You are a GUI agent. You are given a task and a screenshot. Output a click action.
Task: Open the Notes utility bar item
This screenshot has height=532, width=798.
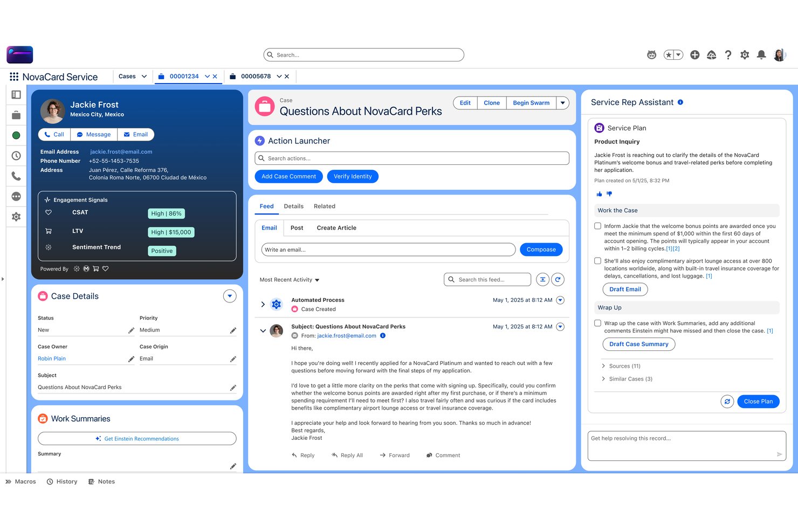click(x=102, y=482)
